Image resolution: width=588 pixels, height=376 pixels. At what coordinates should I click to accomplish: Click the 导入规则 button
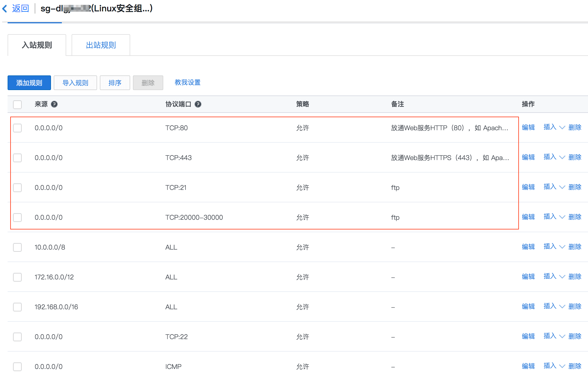75,83
